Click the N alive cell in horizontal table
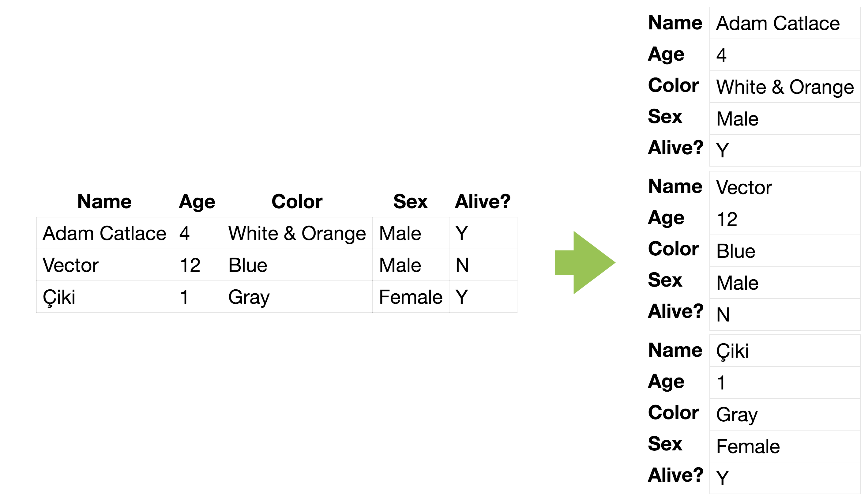868x504 pixels. pyautogui.click(x=462, y=265)
